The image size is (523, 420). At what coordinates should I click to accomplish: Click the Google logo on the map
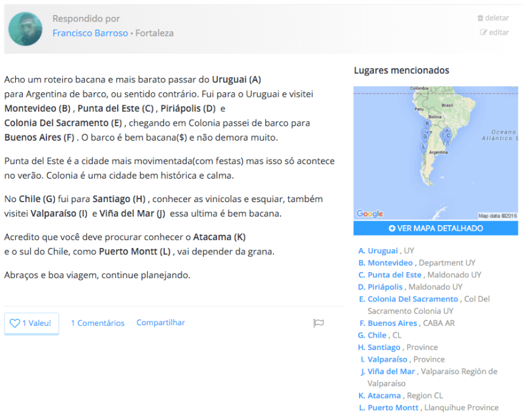pos(371,213)
